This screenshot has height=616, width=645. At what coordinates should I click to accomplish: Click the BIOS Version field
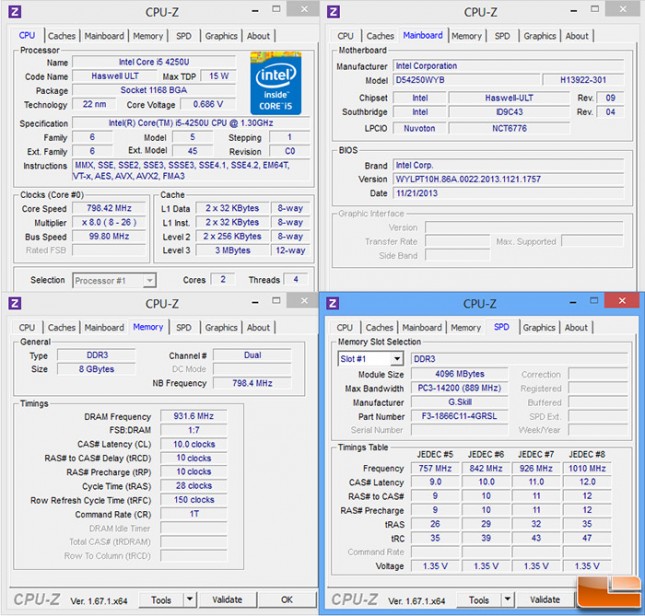pos(508,179)
